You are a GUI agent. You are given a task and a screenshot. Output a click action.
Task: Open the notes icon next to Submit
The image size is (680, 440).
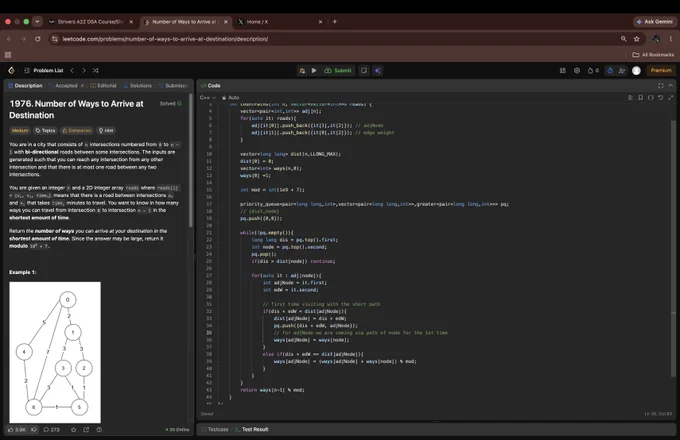(x=364, y=70)
